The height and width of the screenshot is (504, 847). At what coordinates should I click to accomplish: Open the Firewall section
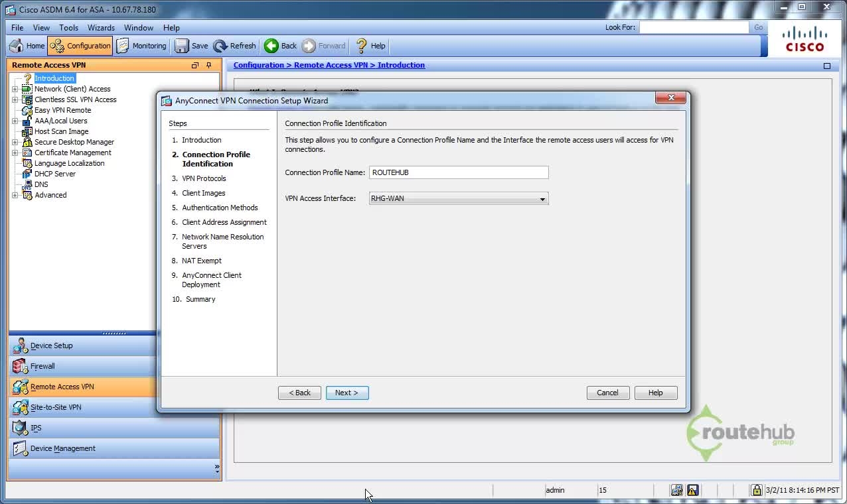[82, 366]
